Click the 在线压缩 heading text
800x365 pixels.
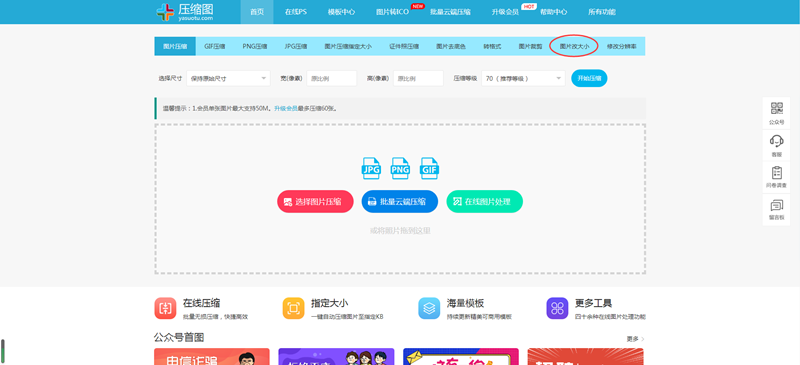[x=202, y=303]
